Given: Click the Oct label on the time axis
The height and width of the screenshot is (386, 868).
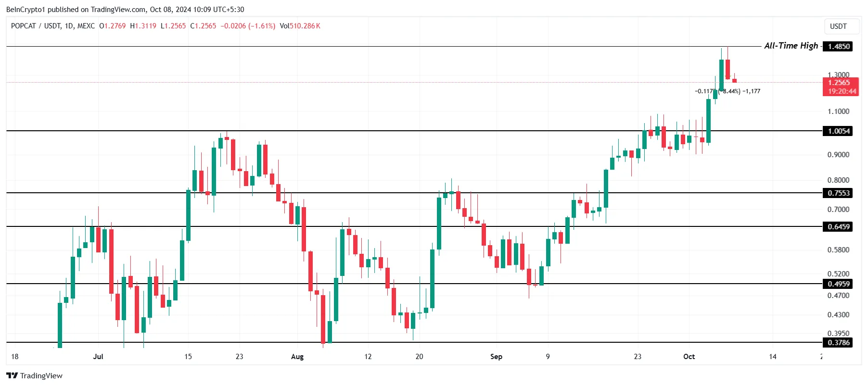Looking at the screenshot, I should tap(689, 357).
